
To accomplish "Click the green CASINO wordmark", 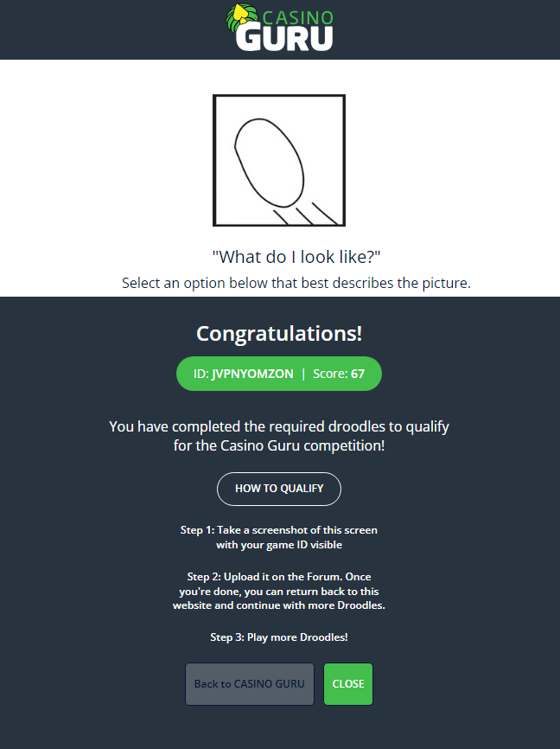I will click(298, 17).
